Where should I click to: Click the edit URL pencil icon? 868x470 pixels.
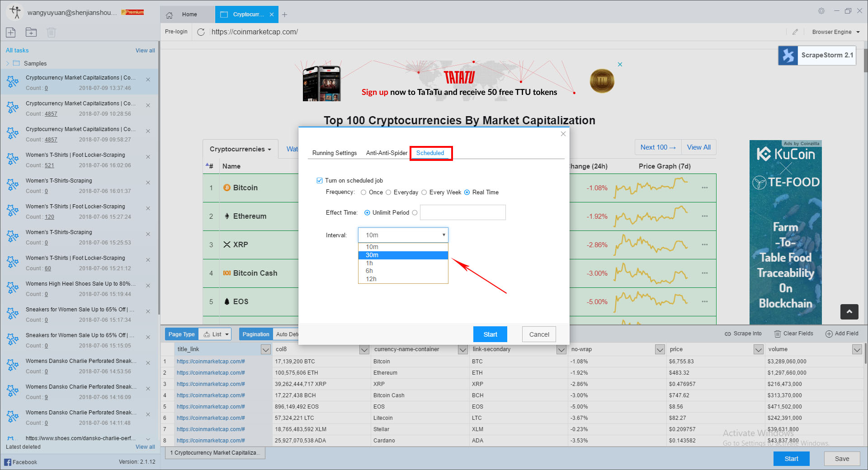pos(795,32)
